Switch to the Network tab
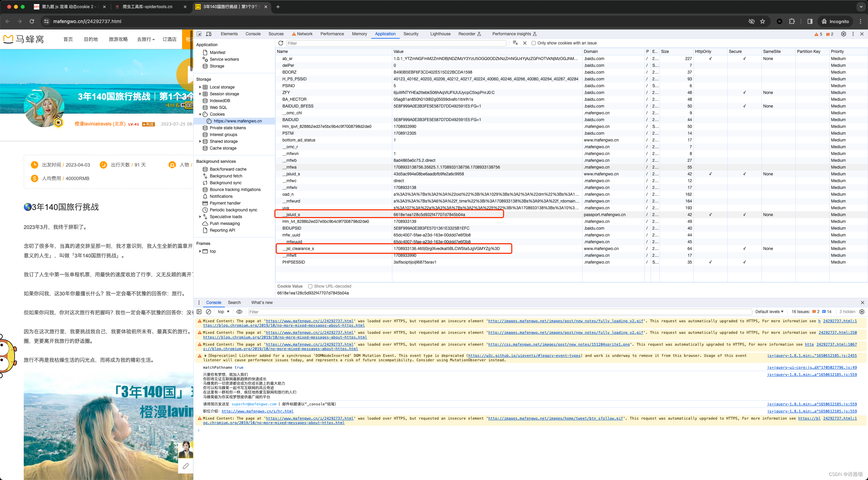 [302, 34]
